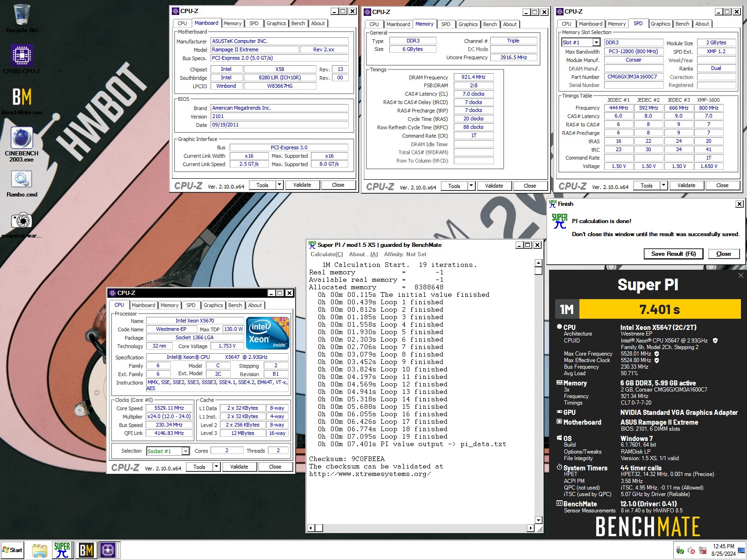This screenshot has height=560, width=747.
Task: Open the About tab in SPD CPU-Z window
Action: click(x=702, y=24)
